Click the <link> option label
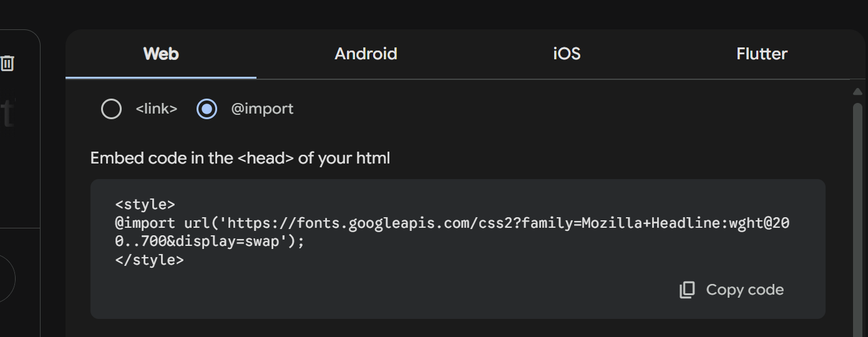The width and height of the screenshot is (868, 337). click(157, 109)
